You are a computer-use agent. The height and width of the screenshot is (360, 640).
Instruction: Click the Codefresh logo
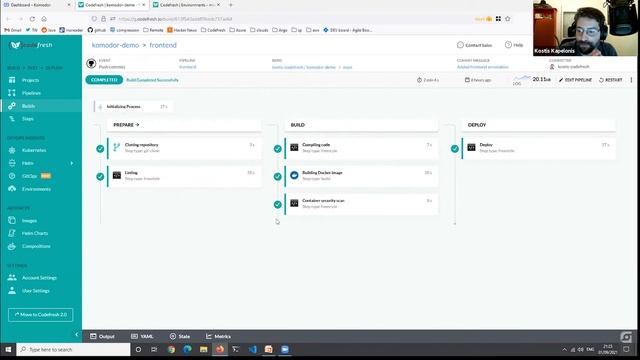click(31, 45)
